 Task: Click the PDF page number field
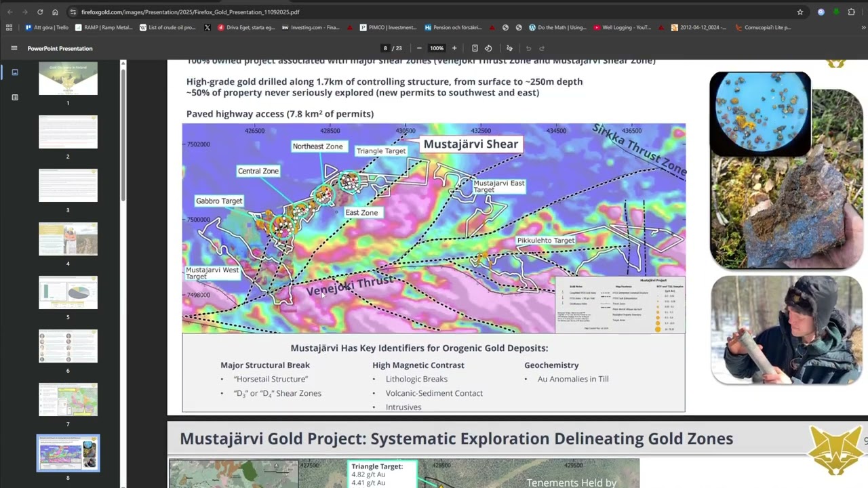tap(385, 48)
